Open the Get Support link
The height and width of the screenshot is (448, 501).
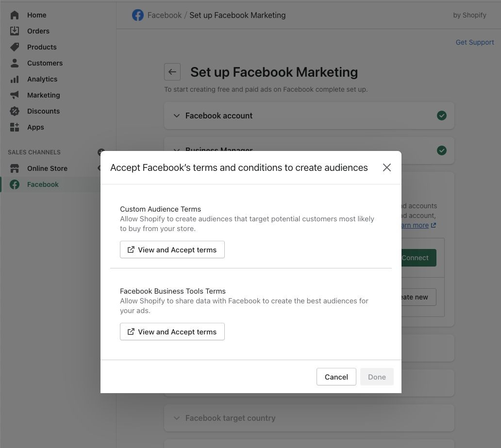tap(474, 42)
